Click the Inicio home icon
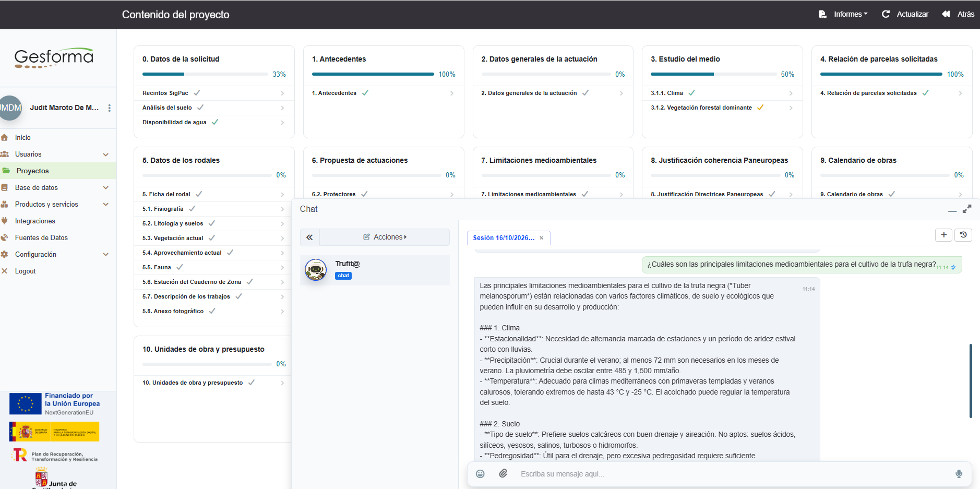 point(5,137)
